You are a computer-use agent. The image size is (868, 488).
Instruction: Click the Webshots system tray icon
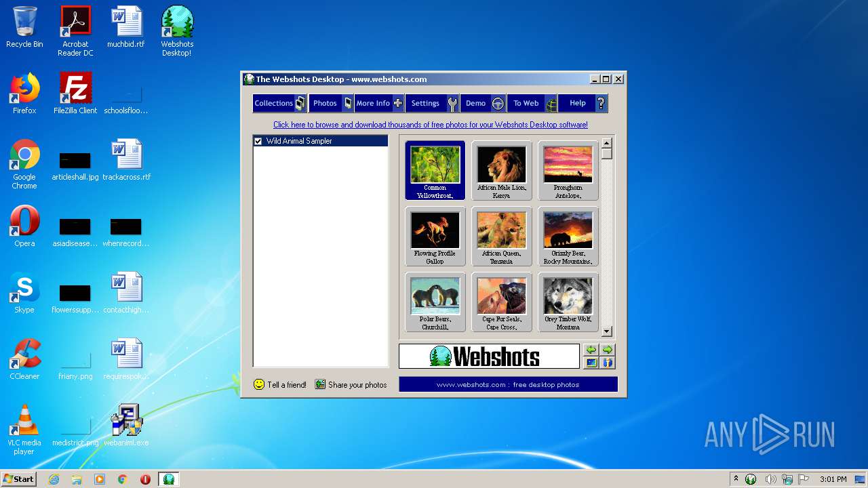tap(751, 479)
